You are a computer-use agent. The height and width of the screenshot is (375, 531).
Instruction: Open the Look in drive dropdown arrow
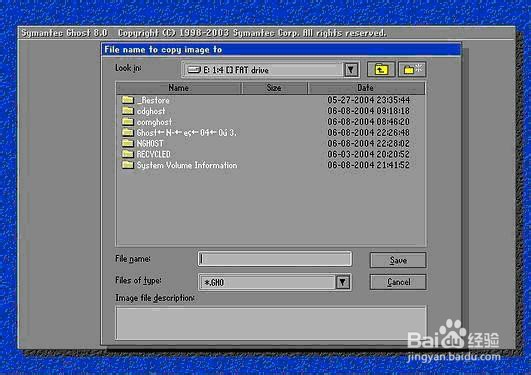click(351, 70)
